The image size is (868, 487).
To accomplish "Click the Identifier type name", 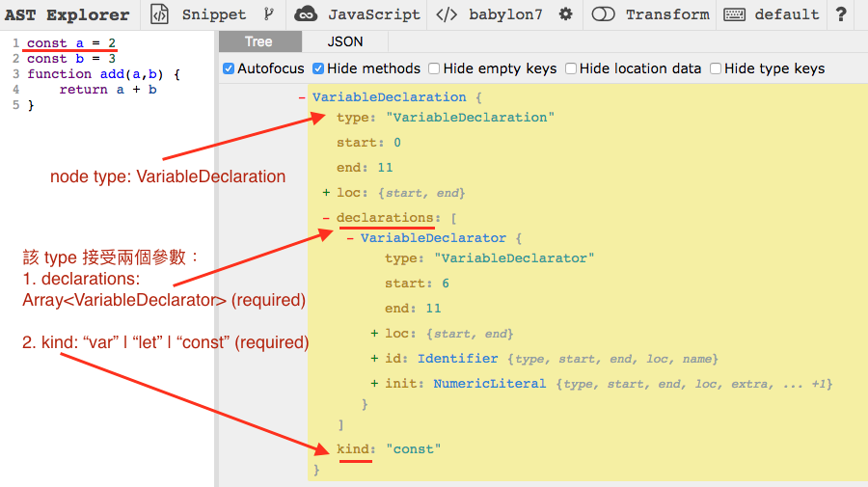I will (x=457, y=359).
